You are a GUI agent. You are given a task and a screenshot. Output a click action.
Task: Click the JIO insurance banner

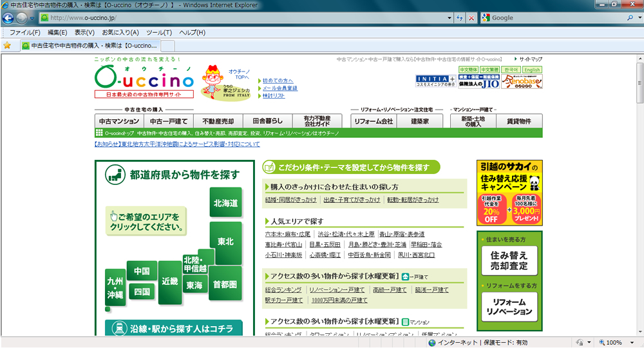click(478, 81)
